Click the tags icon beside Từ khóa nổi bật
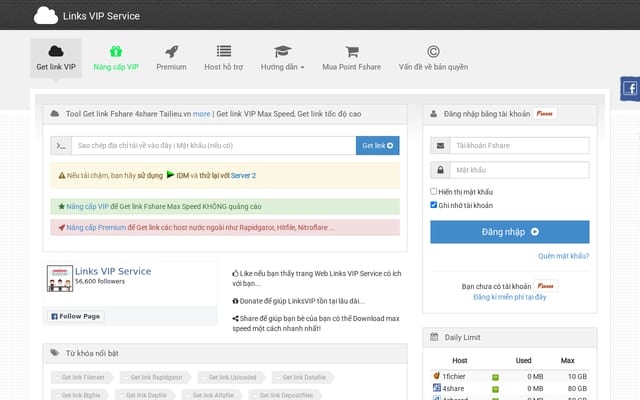640x400 pixels. click(x=55, y=353)
